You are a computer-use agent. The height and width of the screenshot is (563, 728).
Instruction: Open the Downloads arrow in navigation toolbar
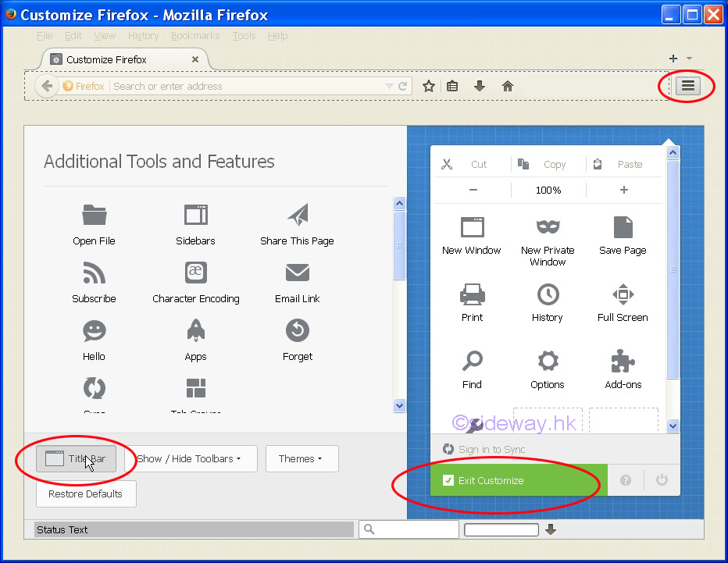pos(479,86)
